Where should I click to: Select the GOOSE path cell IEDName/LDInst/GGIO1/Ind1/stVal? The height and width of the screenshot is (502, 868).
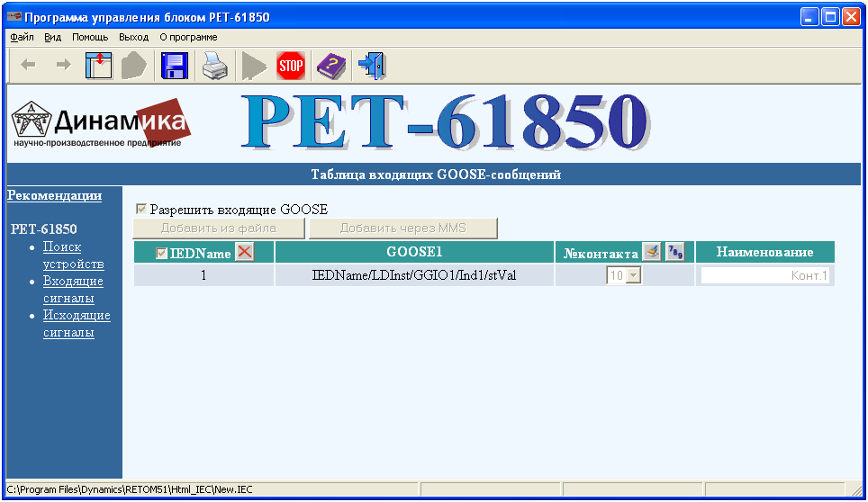(x=414, y=275)
